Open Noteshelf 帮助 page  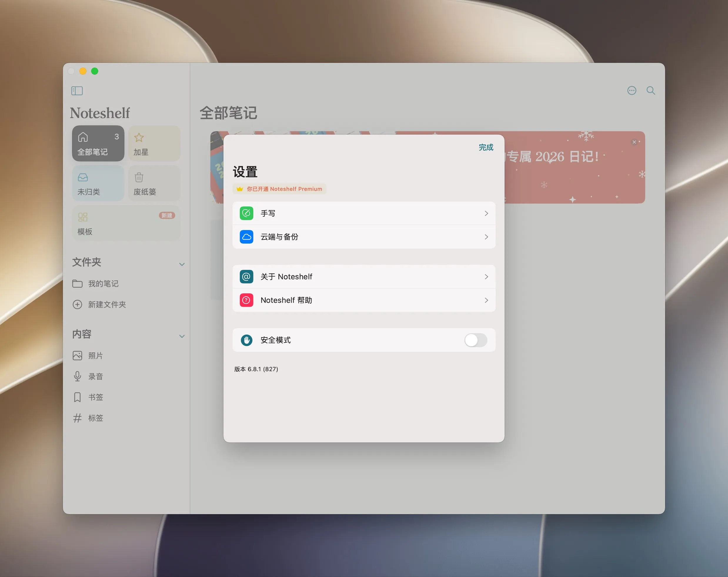tap(364, 300)
